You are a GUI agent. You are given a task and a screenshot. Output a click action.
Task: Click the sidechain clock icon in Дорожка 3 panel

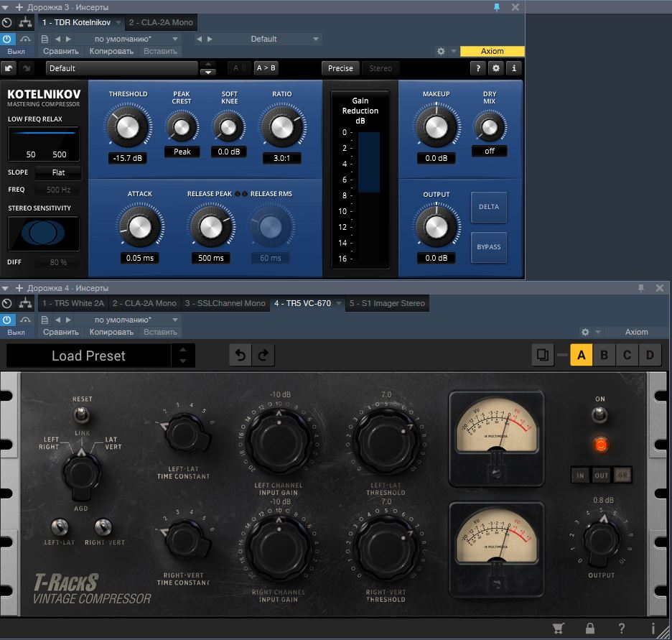point(7,22)
